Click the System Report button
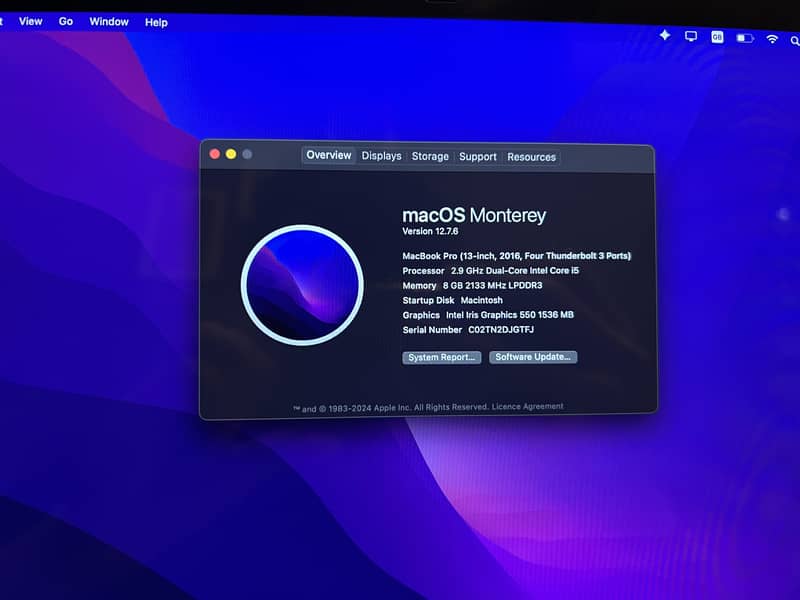800x600 pixels. 442,357
